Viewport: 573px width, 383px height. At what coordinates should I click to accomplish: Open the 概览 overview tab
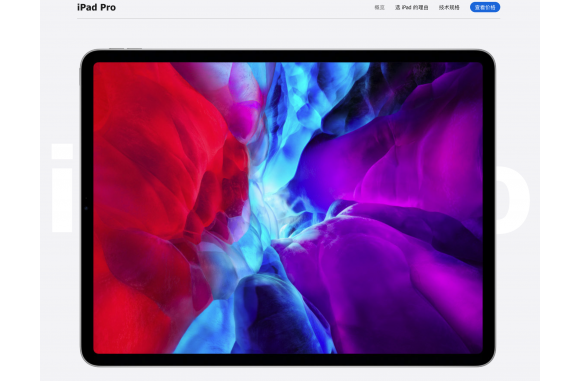pyautogui.click(x=379, y=7)
